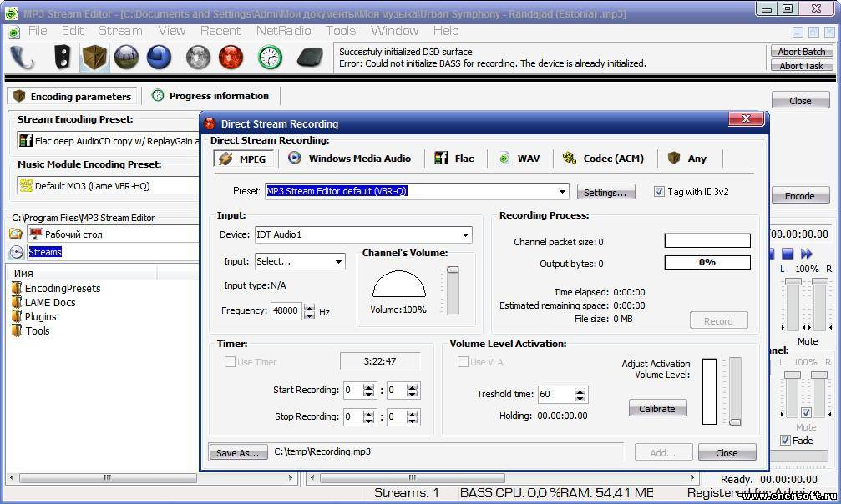Switch to the WAV tab
The height and width of the screenshot is (504, 841).
click(x=519, y=159)
